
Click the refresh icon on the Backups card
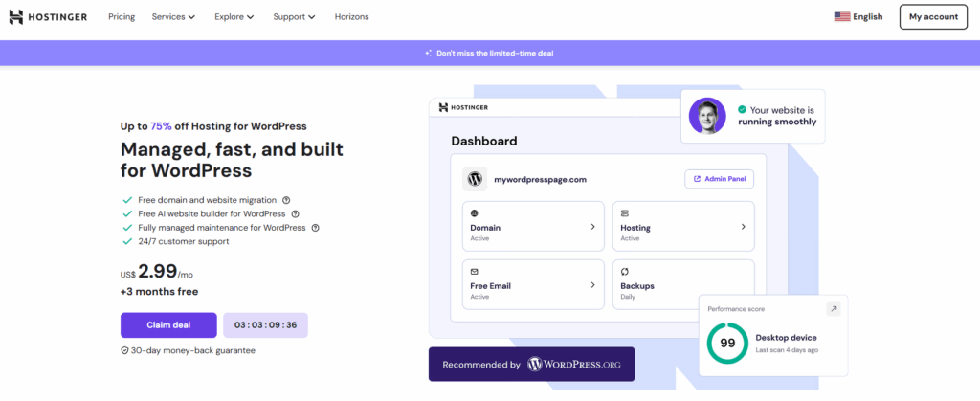624,272
